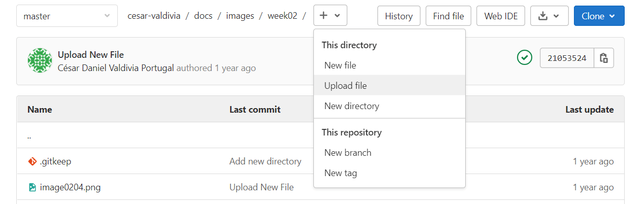
Task: Click the image0204.png image file icon
Action: click(x=33, y=187)
